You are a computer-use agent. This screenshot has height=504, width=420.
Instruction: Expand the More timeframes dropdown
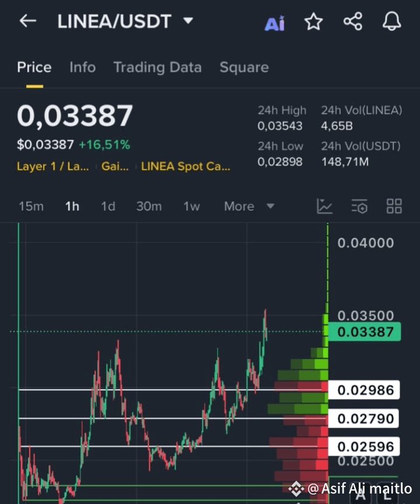pos(249,206)
